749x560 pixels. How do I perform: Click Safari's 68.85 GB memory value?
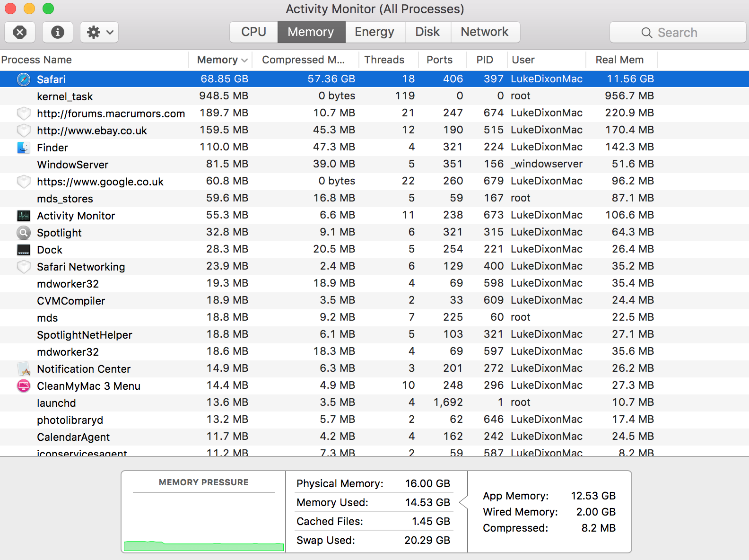(x=225, y=79)
